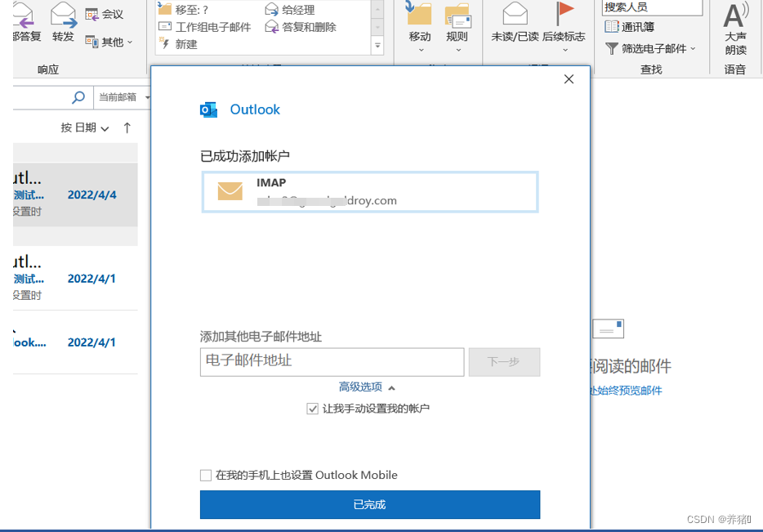Close the Outlook add account dialog
The width and height of the screenshot is (763, 532).
pyautogui.click(x=569, y=79)
